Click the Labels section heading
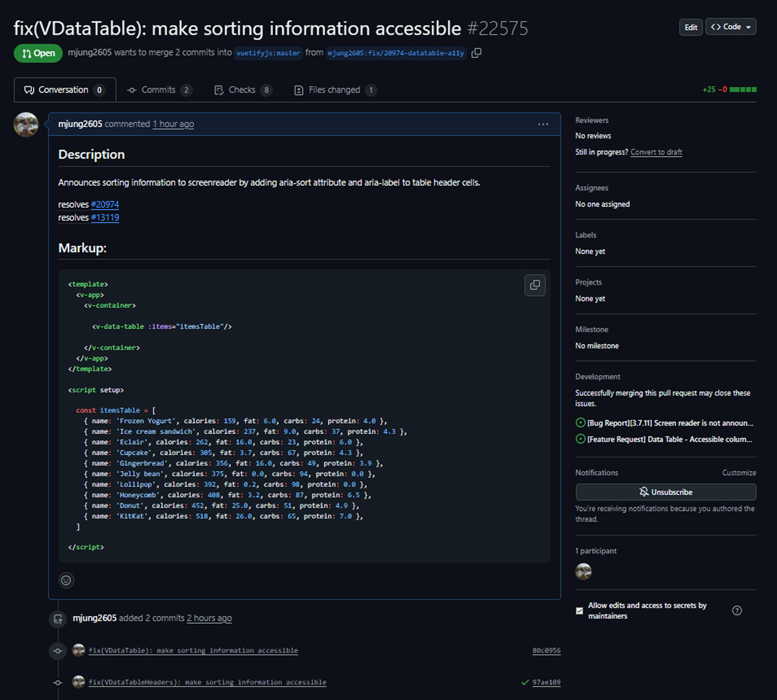 (x=586, y=235)
